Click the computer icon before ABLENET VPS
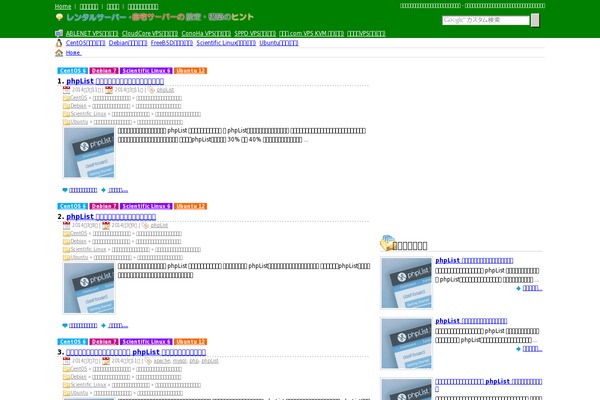Viewport: 600px width, 400px height. coord(59,33)
